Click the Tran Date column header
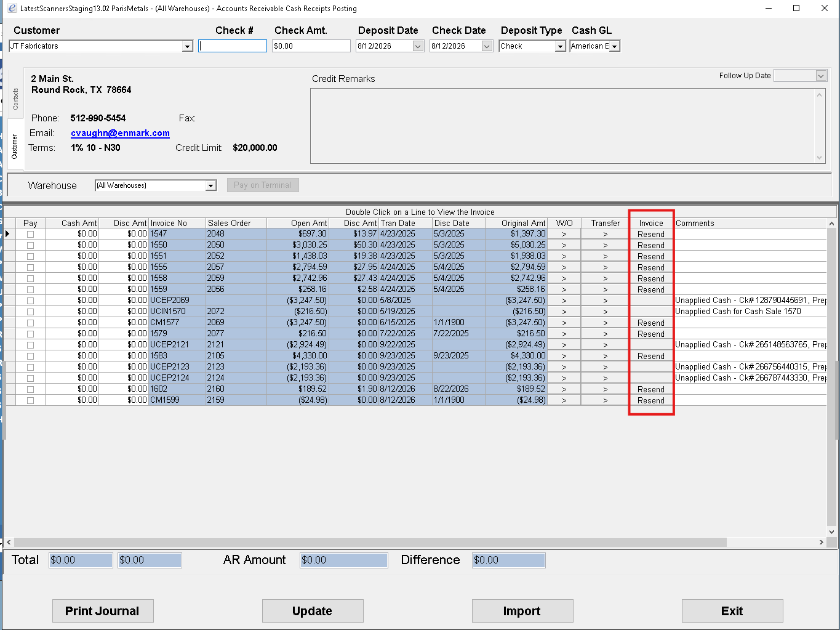This screenshot has height=630, width=840. click(405, 223)
